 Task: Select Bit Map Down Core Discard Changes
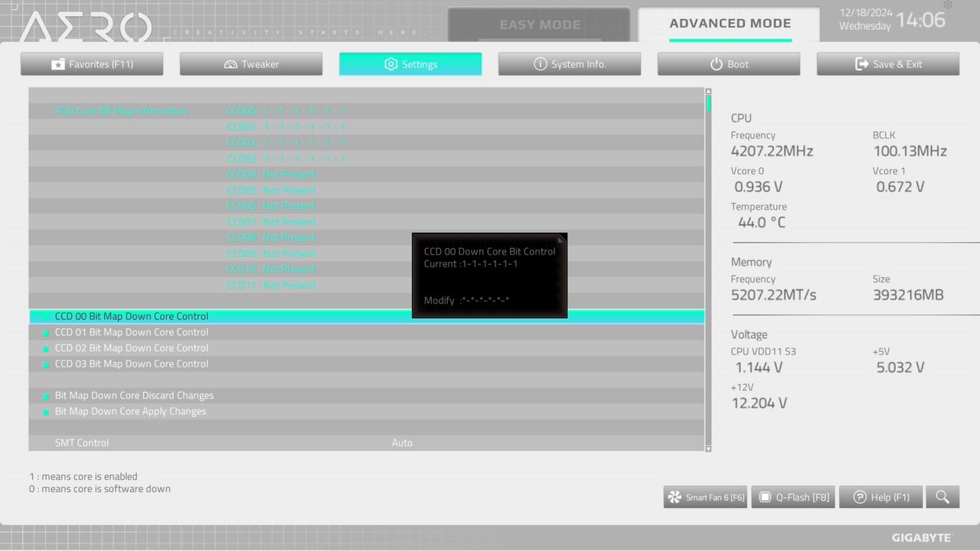coord(367,396)
